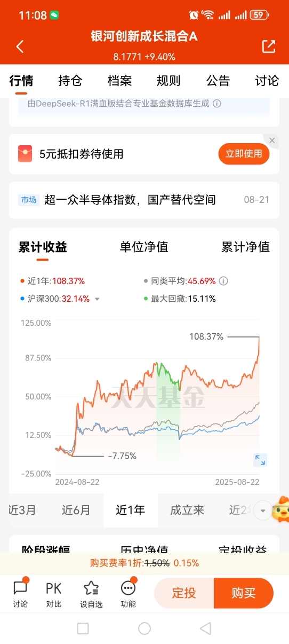Select the 近6月 time range
The width and height of the screenshot is (289, 644).
76,510
